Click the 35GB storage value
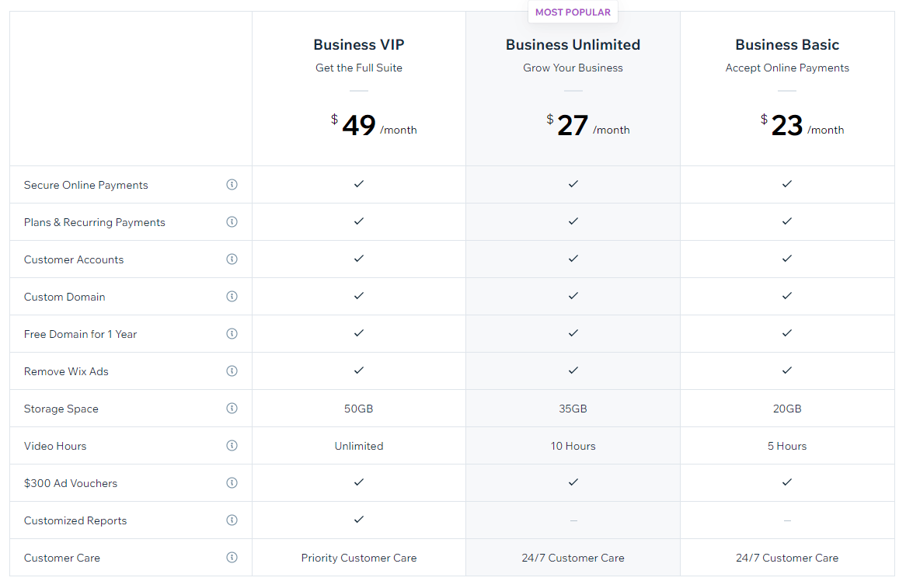This screenshot has width=906, height=588. pyautogui.click(x=573, y=409)
